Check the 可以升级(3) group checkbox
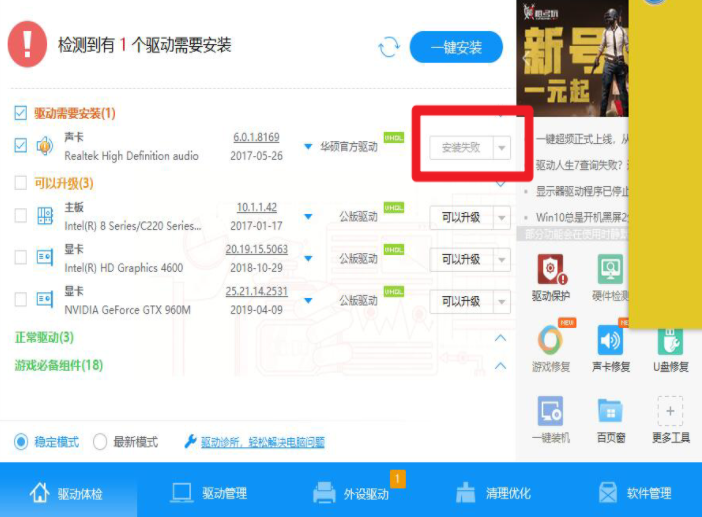The width and height of the screenshot is (702, 517). click(x=21, y=183)
